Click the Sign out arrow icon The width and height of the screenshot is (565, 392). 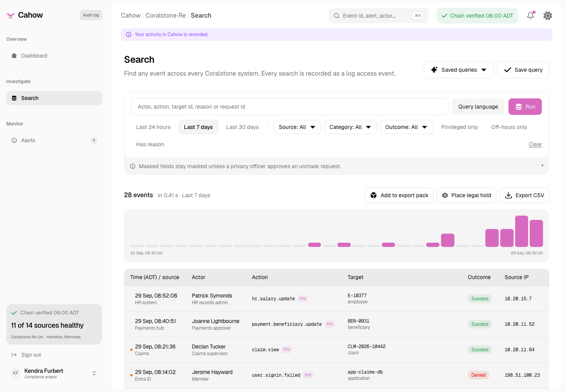tap(14, 355)
